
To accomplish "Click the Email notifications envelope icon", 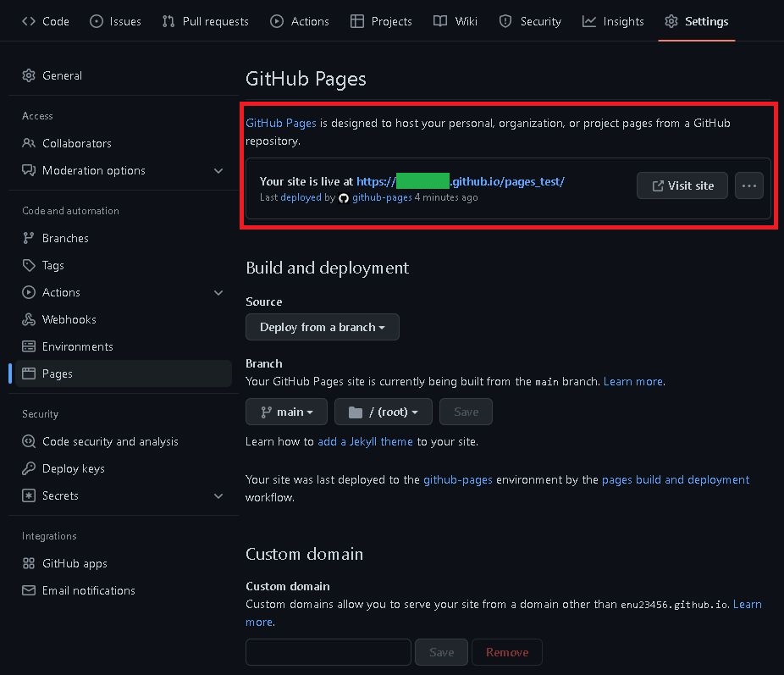I will pos(29,590).
